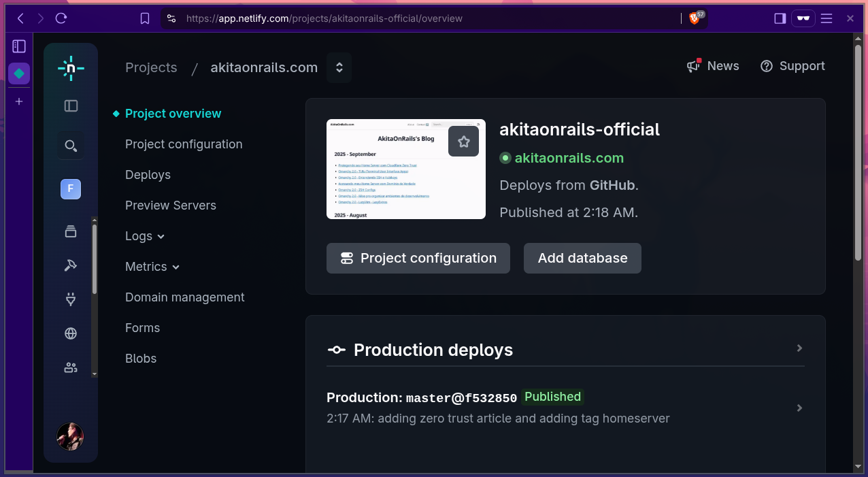
Task: Open search with magnifier icon
Action: (x=71, y=146)
